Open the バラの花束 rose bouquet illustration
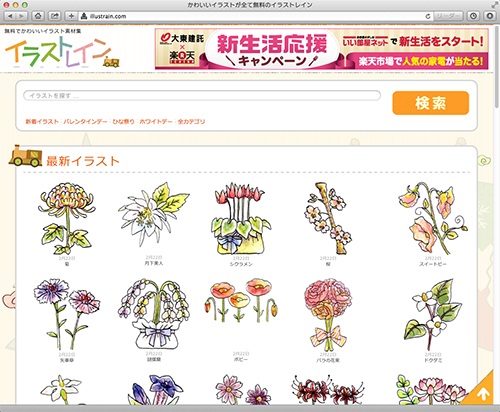 pos(328,315)
